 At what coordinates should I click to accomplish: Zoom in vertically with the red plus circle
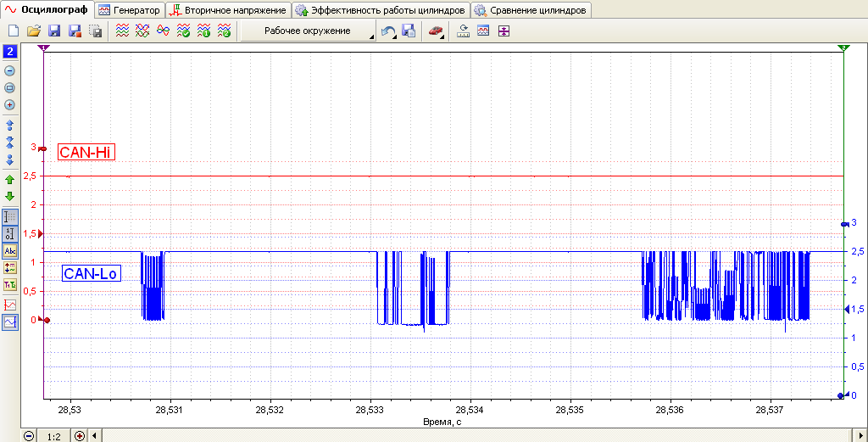10,104
